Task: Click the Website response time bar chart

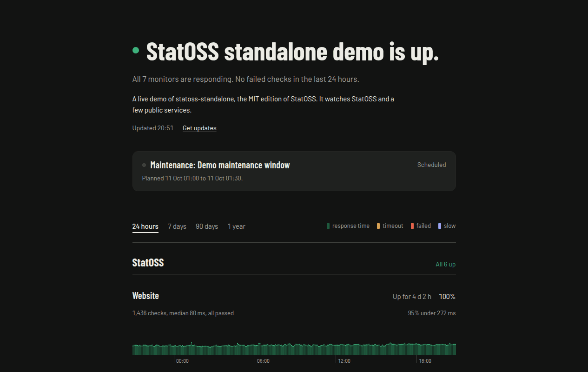Action: (294, 349)
